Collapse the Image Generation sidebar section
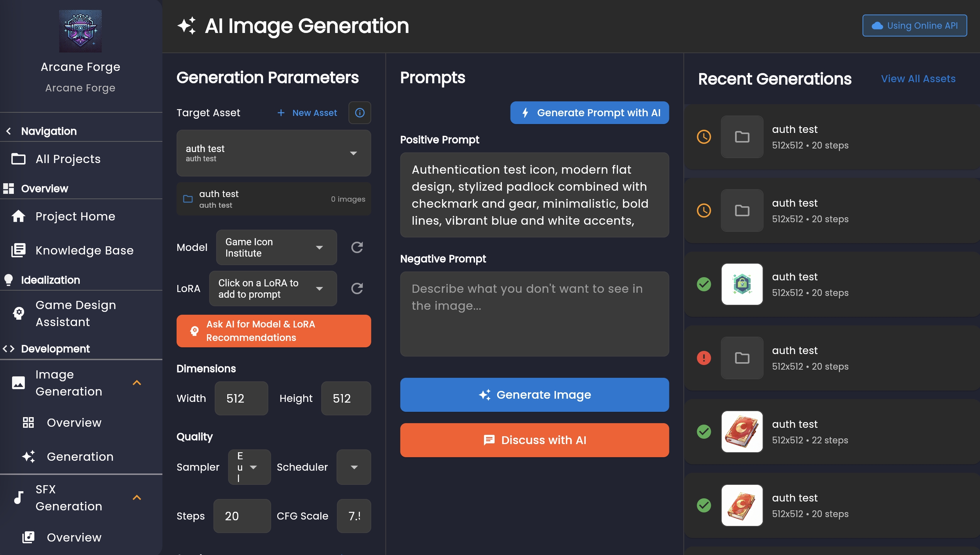 (137, 383)
